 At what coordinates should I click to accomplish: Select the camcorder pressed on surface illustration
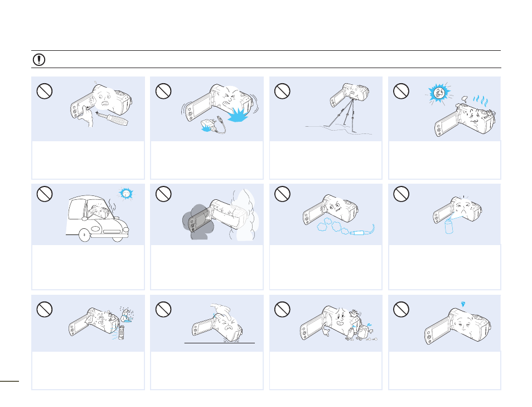[218, 323]
